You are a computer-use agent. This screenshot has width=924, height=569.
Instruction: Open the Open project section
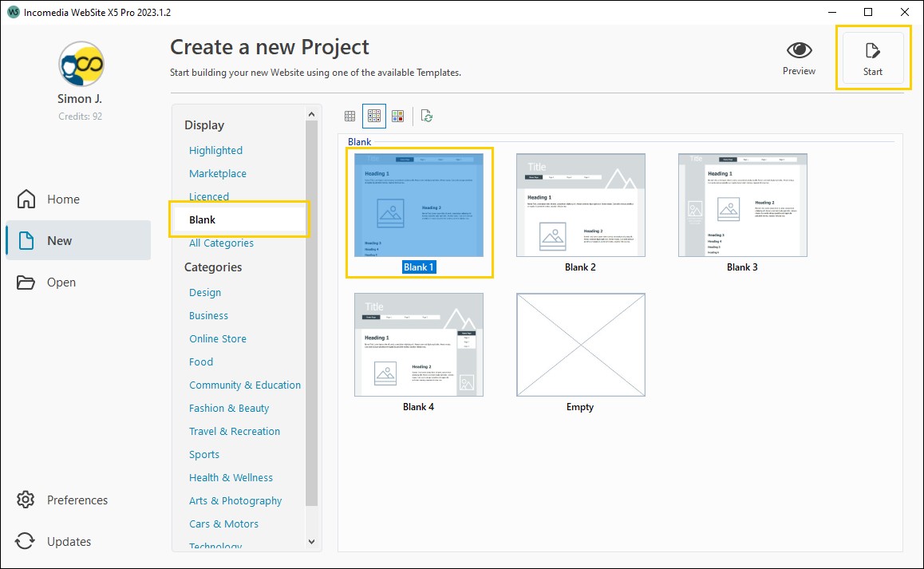coord(61,282)
